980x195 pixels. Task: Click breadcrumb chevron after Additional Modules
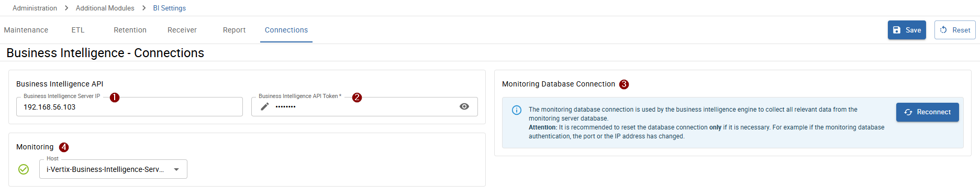pos(144,8)
